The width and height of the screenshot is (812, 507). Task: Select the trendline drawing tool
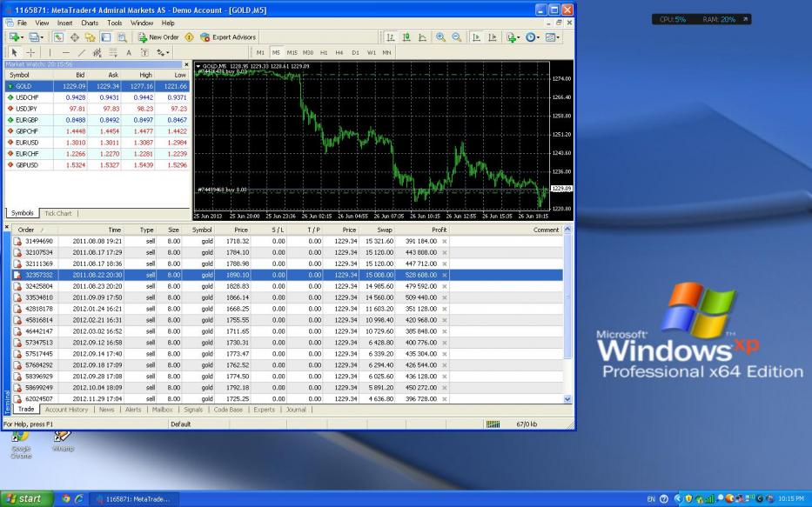click(81, 53)
